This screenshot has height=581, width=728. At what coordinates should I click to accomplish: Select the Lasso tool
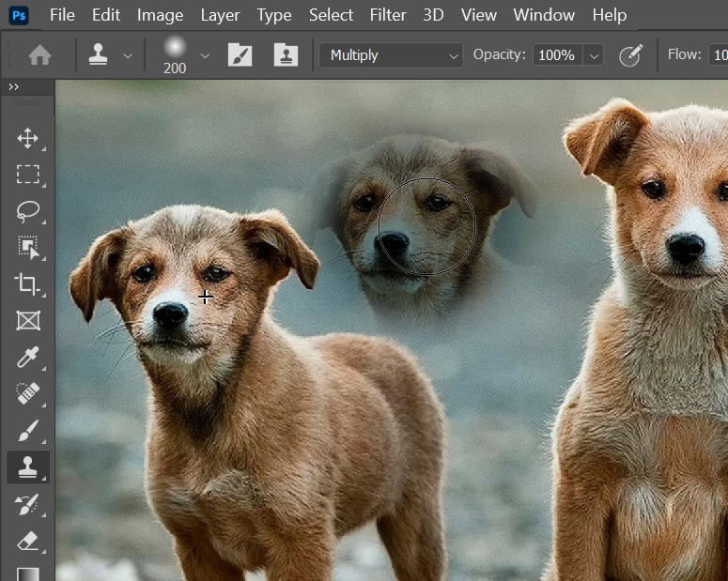tap(28, 211)
